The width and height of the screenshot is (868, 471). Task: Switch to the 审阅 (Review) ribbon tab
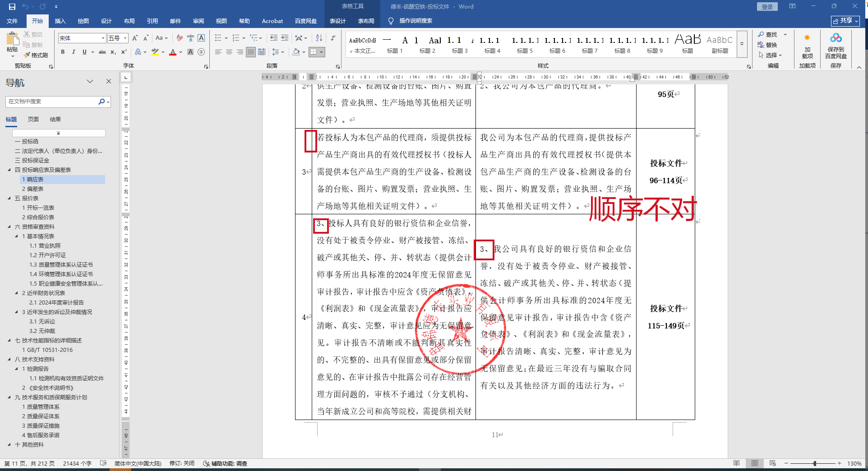(x=199, y=21)
